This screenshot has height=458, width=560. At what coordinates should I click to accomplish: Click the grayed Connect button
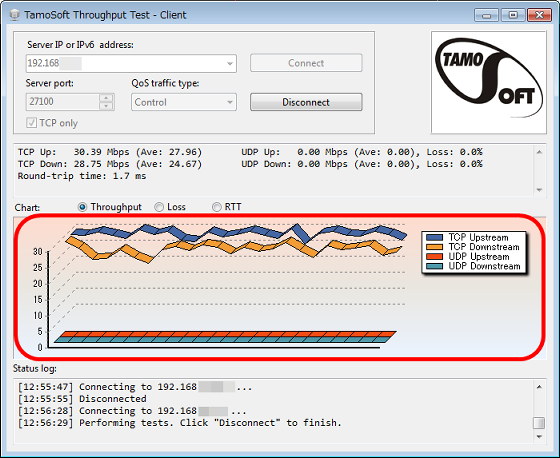[x=306, y=63]
